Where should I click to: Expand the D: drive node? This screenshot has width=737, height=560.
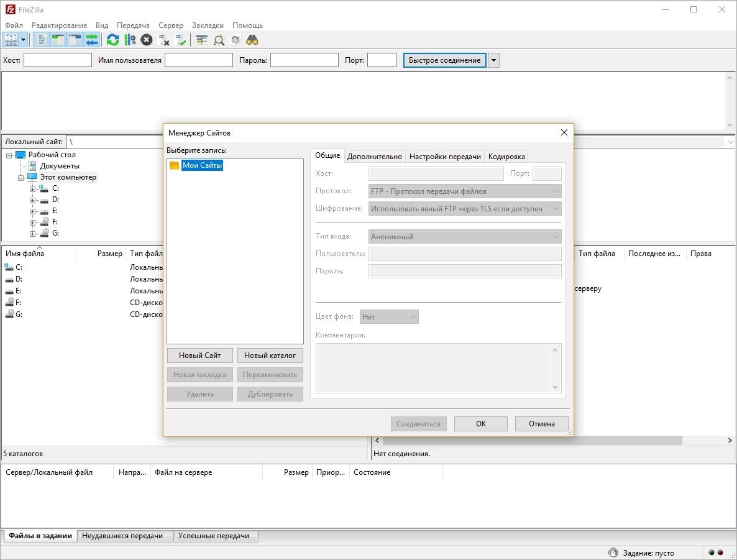coord(32,200)
